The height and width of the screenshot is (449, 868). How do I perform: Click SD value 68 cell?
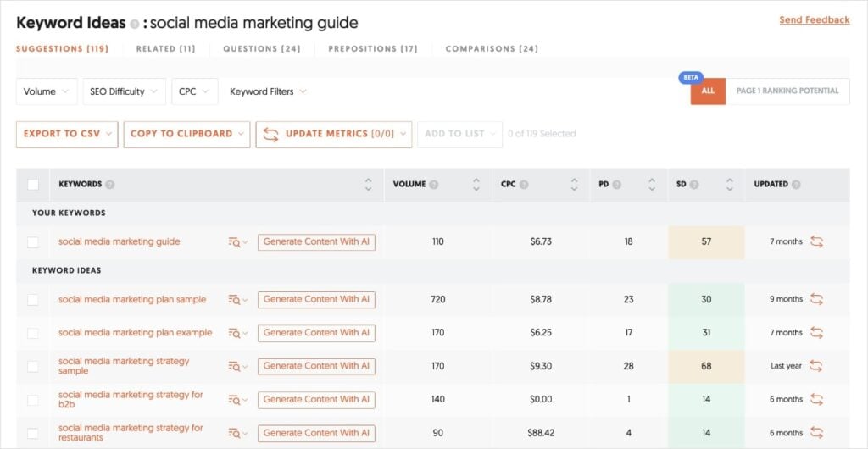pos(706,366)
